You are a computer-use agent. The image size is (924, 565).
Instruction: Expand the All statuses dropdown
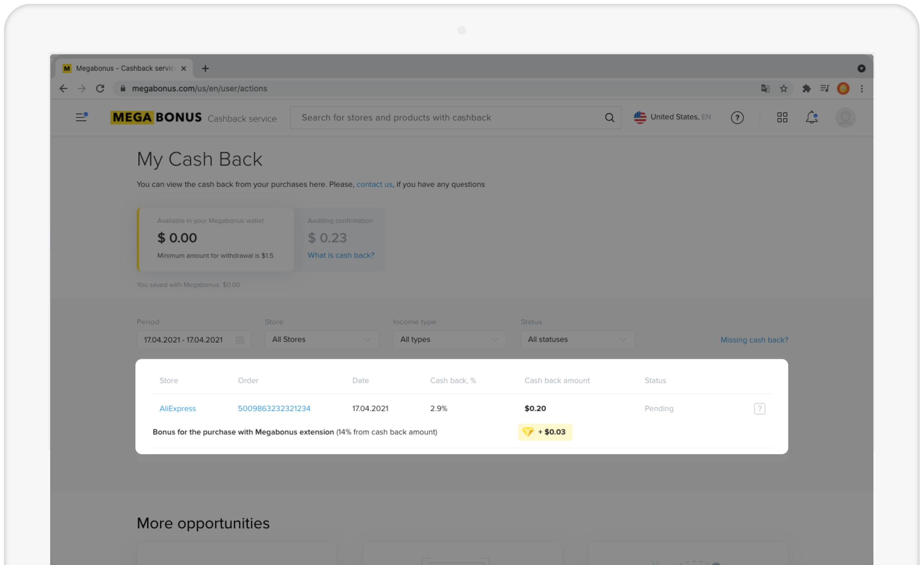tap(577, 340)
